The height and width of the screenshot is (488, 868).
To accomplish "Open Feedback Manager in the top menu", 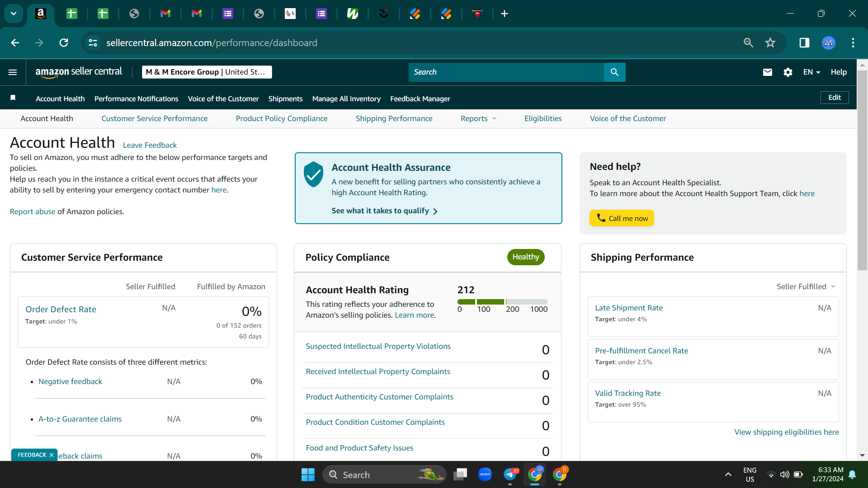I will [420, 99].
